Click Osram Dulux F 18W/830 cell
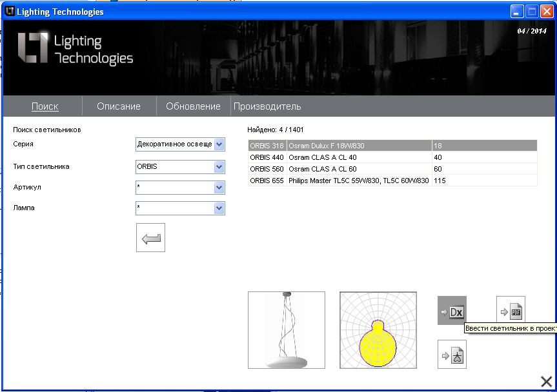Screen dimensions: 557x392 [359, 146]
